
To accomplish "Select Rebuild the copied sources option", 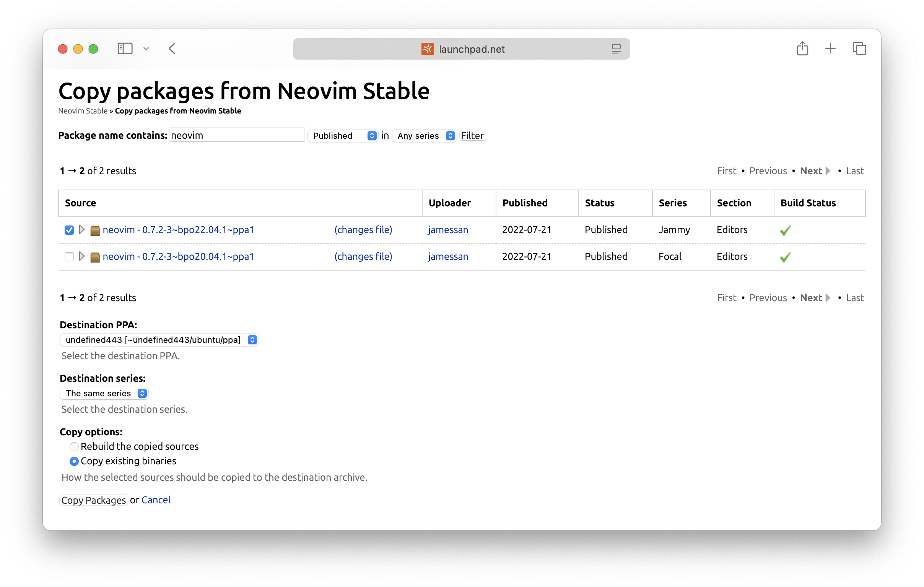I will [74, 447].
